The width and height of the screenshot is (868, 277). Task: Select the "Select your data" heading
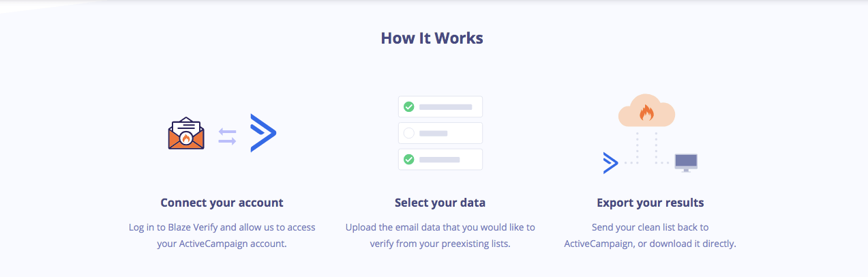[440, 203]
